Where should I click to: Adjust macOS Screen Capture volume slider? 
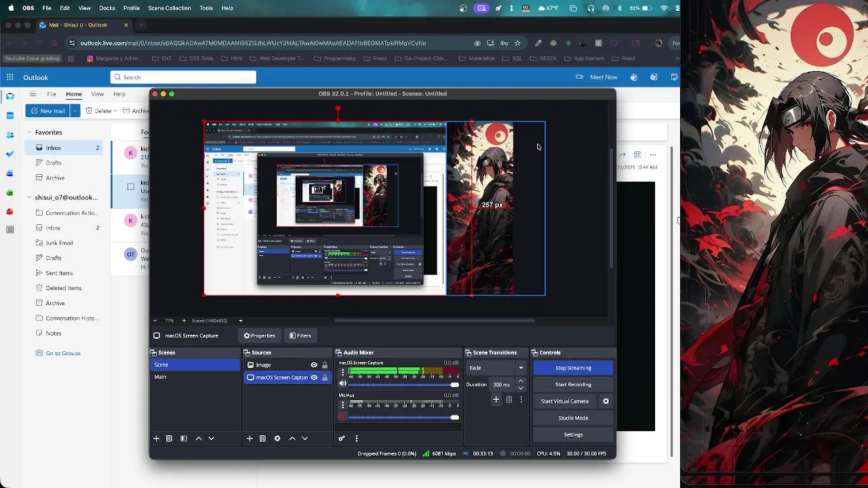403,384
